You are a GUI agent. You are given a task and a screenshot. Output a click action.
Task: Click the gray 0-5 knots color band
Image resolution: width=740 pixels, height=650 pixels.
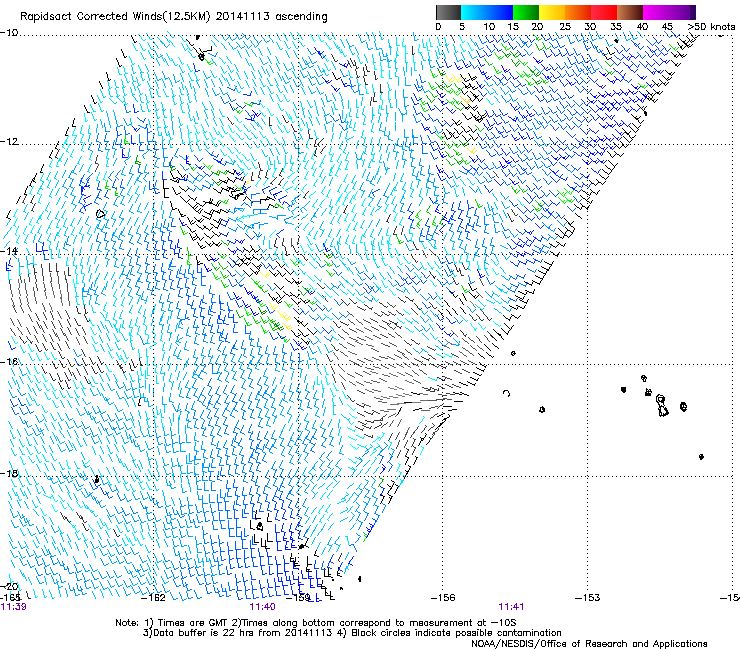(x=448, y=12)
